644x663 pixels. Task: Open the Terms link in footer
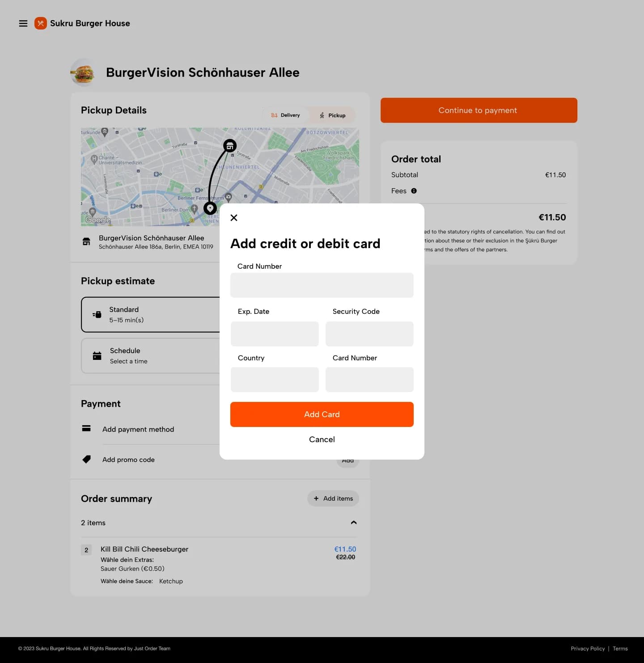[620, 649]
